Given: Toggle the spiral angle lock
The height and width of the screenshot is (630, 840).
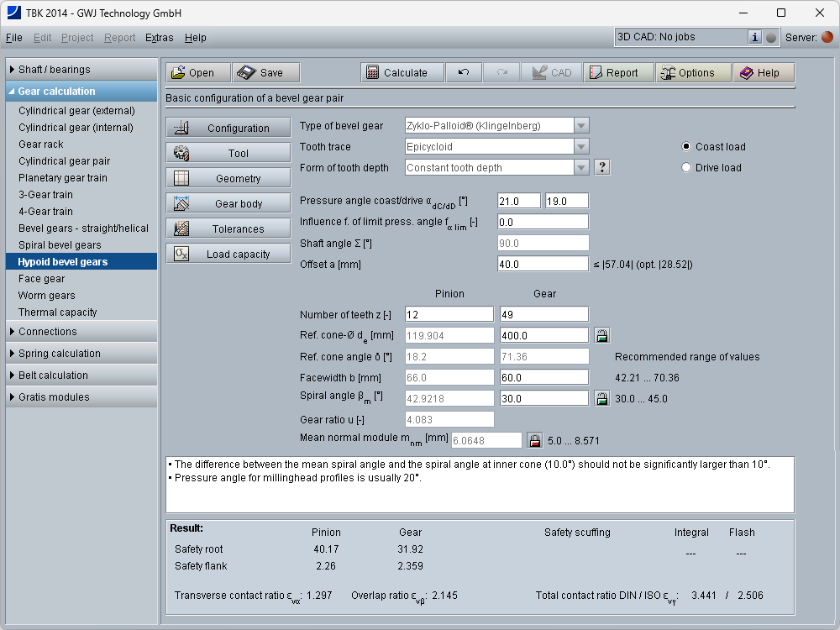Looking at the screenshot, I should [601, 399].
